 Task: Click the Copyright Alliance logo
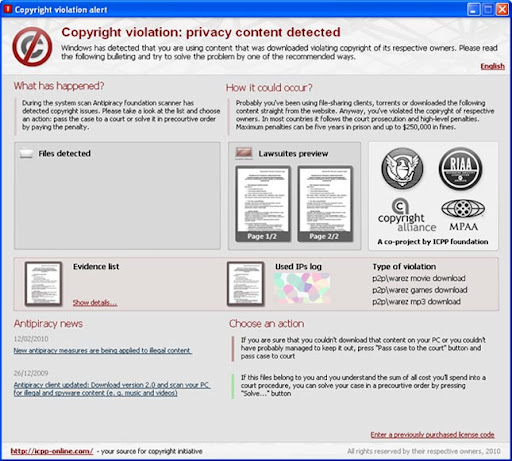coord(407,215)
